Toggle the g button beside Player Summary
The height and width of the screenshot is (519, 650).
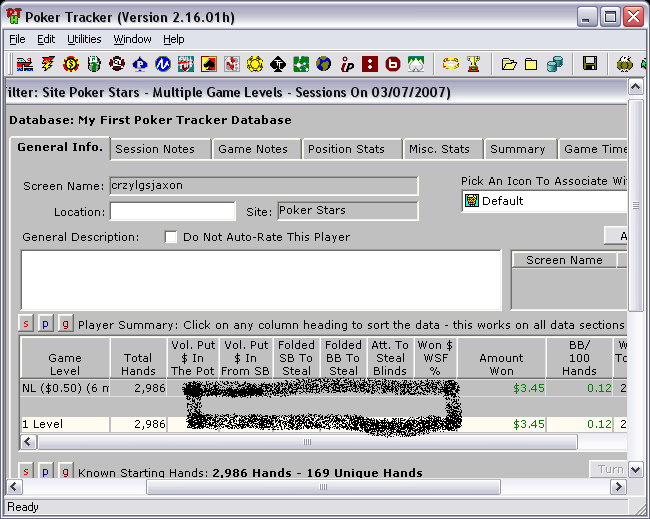tap(65, 324)
